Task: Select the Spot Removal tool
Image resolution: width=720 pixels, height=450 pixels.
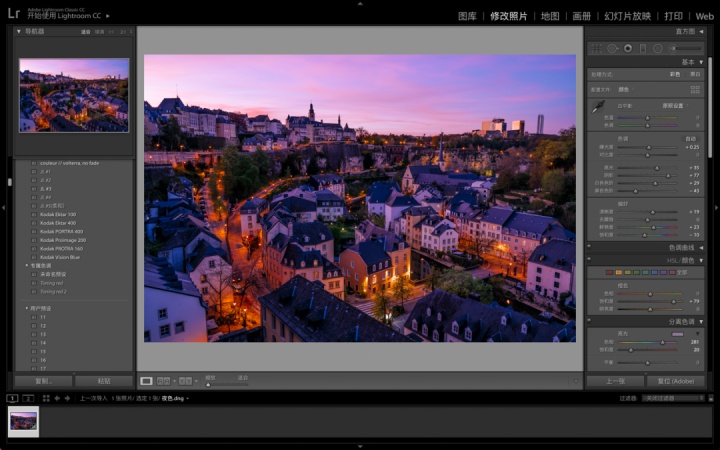Action: tap(612, 48)
